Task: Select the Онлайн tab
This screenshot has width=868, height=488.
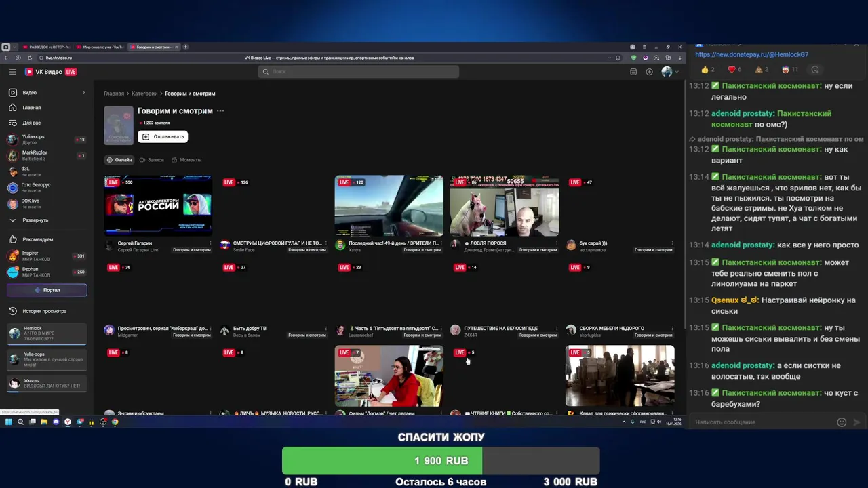Action: pyautogui.click(x=119, y=160)
